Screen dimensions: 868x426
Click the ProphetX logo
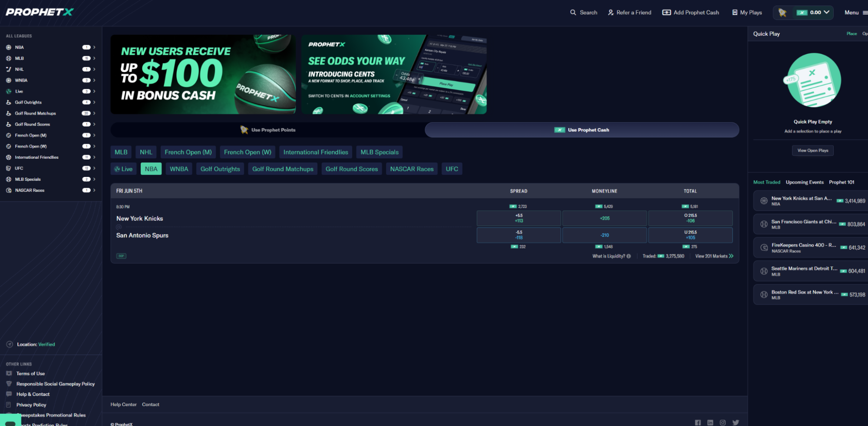coord(40,12)
